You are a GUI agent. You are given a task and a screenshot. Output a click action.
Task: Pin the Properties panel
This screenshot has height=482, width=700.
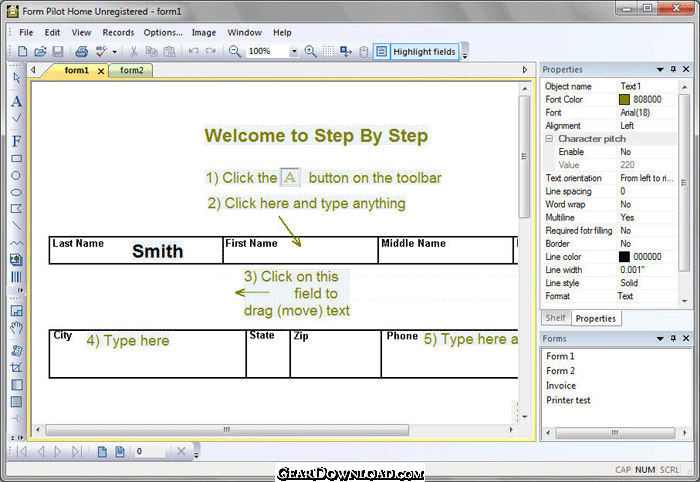pyautogui.click(x=673, y=69)
